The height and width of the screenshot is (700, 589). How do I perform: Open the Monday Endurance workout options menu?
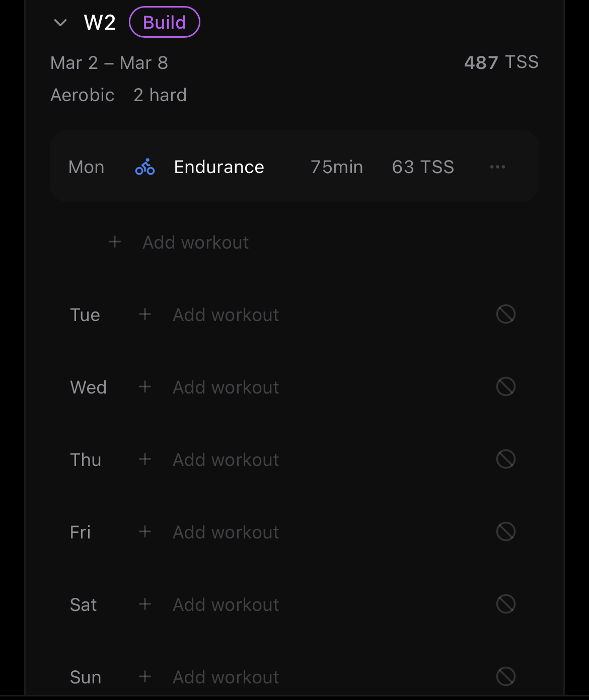497,167
